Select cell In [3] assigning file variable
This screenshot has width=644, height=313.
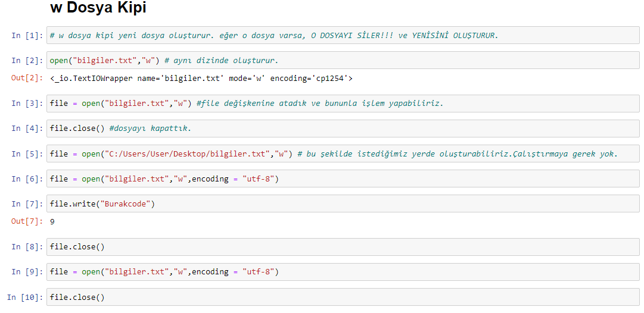[x=343, y=104]
